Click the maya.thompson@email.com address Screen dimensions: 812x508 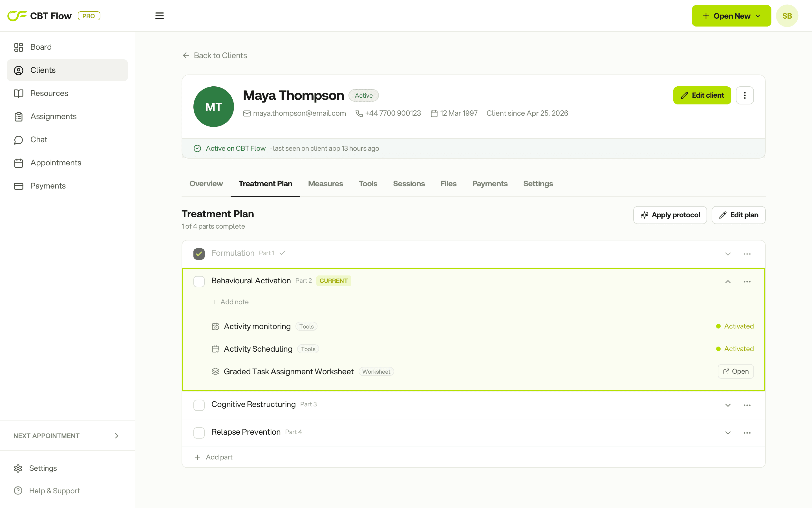[299, 113]
